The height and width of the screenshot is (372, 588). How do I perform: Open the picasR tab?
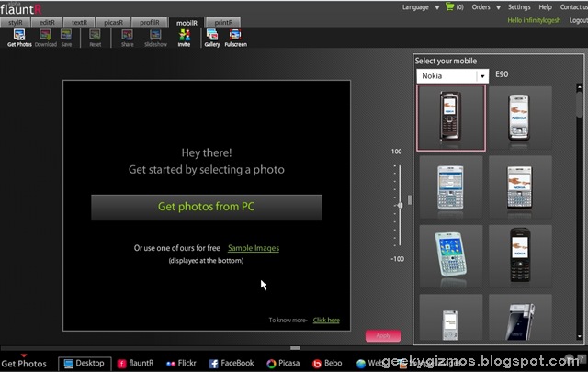coord(113,22)
